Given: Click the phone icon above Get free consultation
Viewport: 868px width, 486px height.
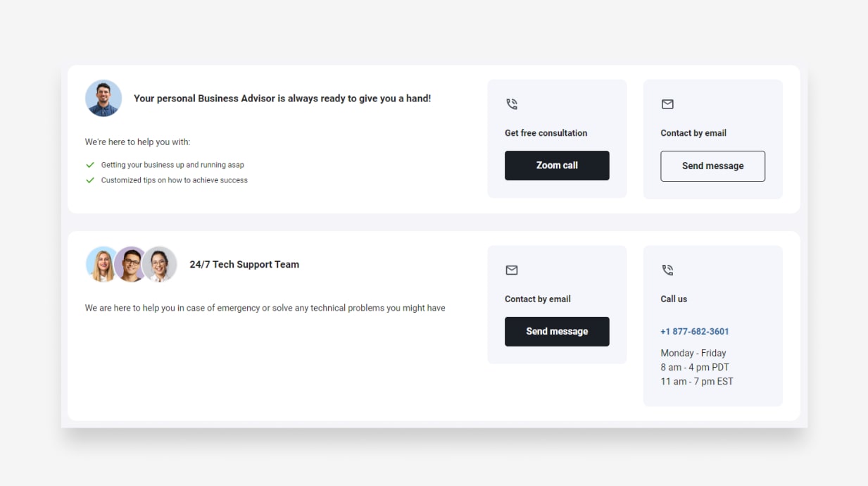Looking at the screenshot, I should [512, 104].
